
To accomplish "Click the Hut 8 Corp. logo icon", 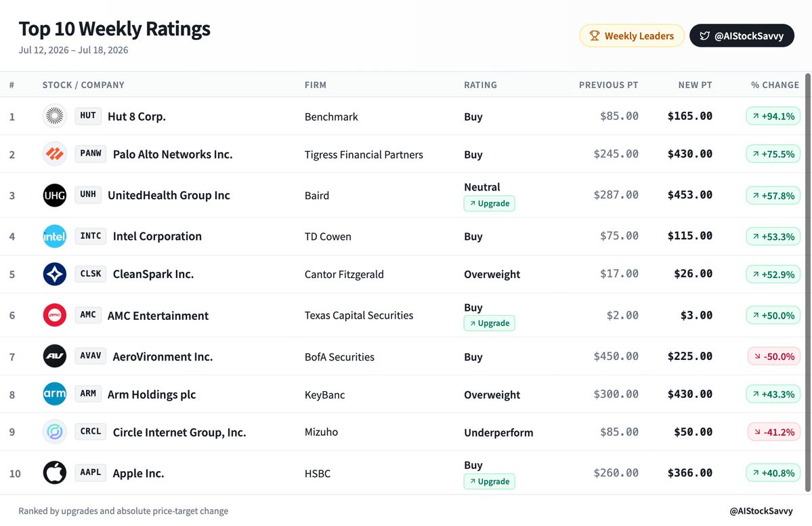I will 54,116.
